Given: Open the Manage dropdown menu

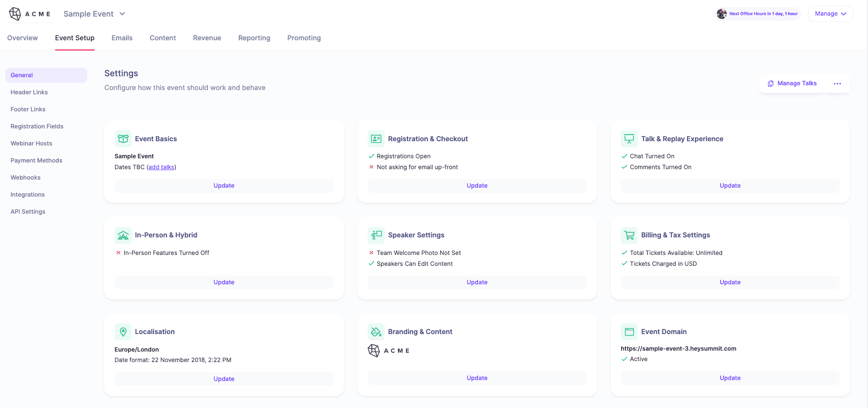Looking at the screenshot, I should coord(830,14).
